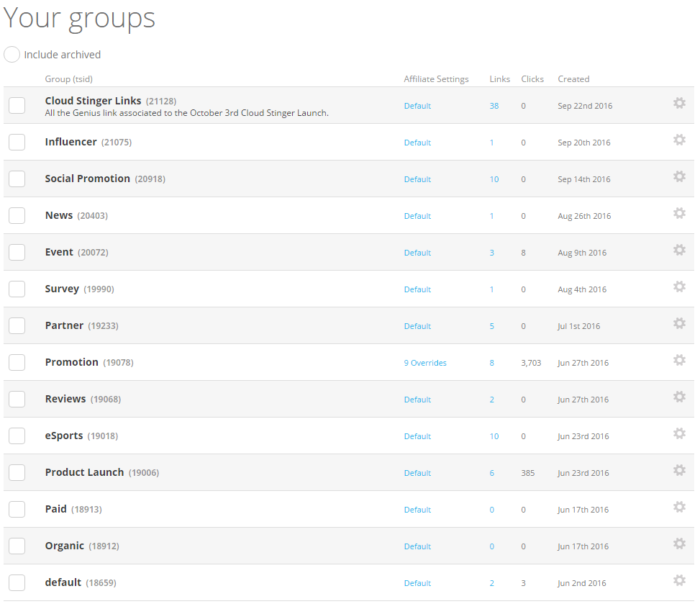Open Default affiliate settings for Survey
The width and height of the screenshot is (700, 604).
tap(417, 289)
